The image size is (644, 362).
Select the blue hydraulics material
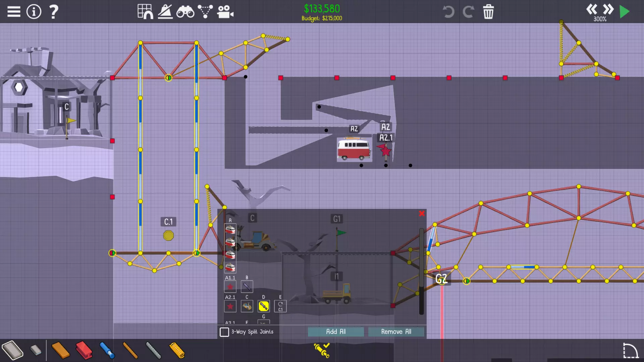(x=107, y=351)
